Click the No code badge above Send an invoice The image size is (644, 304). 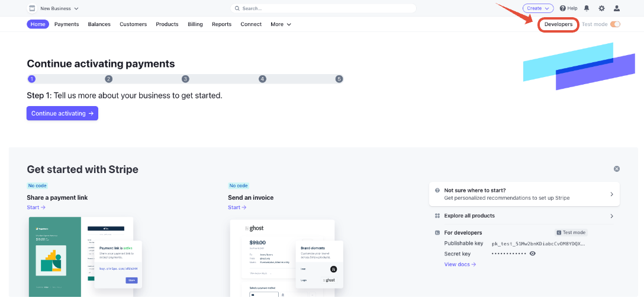coord(238,185)
